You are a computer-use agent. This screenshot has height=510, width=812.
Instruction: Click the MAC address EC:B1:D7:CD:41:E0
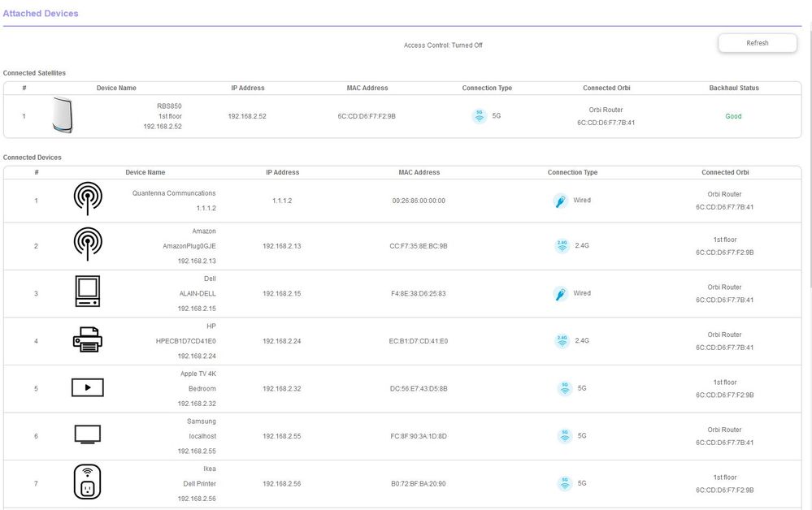419,341
